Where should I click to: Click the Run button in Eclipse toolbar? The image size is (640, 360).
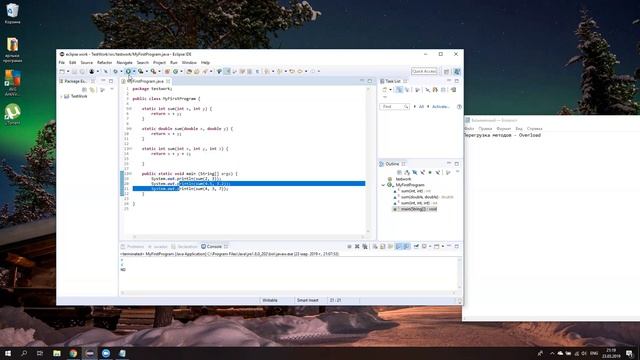coord(128,71)
